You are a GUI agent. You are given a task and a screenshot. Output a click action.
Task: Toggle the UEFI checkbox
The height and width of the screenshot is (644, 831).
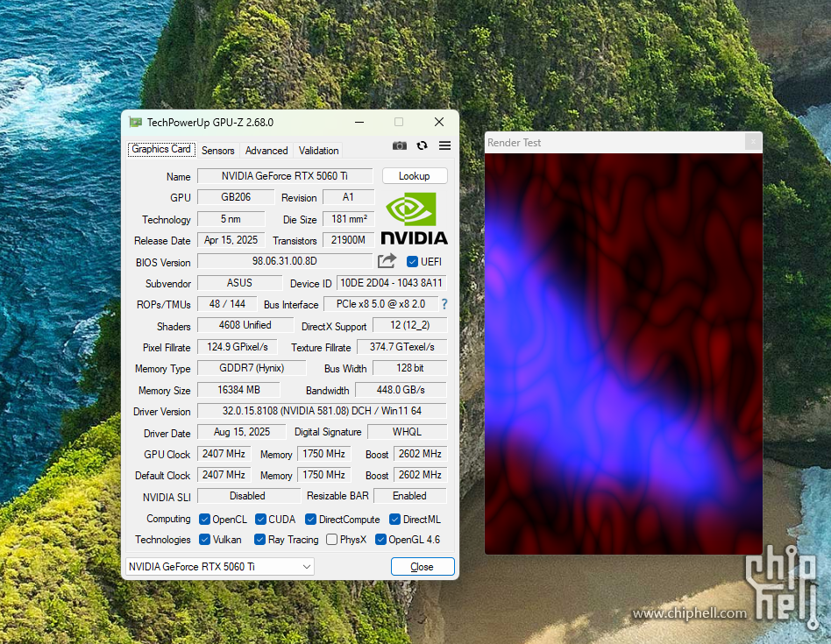tap(412, 262)
